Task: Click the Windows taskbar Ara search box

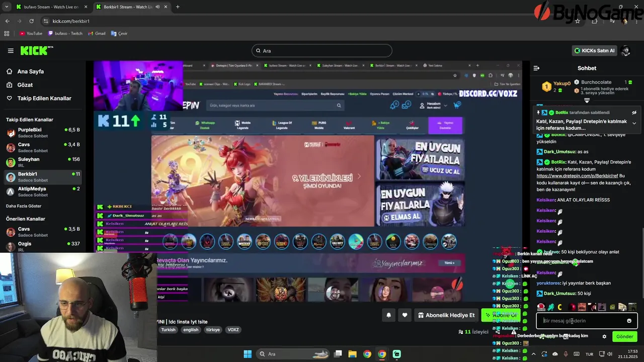Action: coord(293,354)
